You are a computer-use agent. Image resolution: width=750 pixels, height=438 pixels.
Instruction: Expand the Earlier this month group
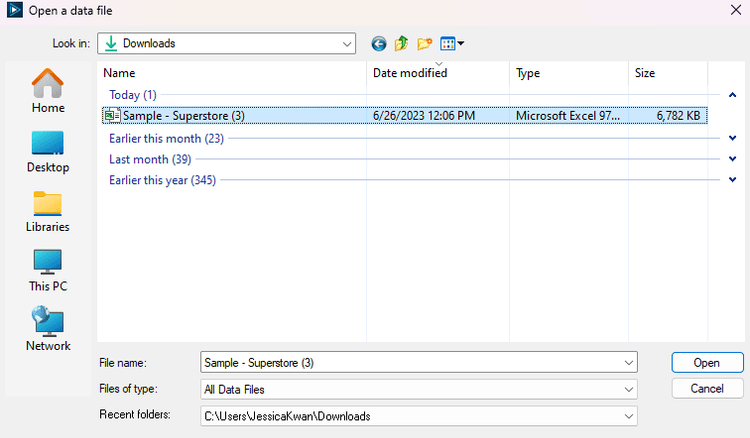pos(733,138)
